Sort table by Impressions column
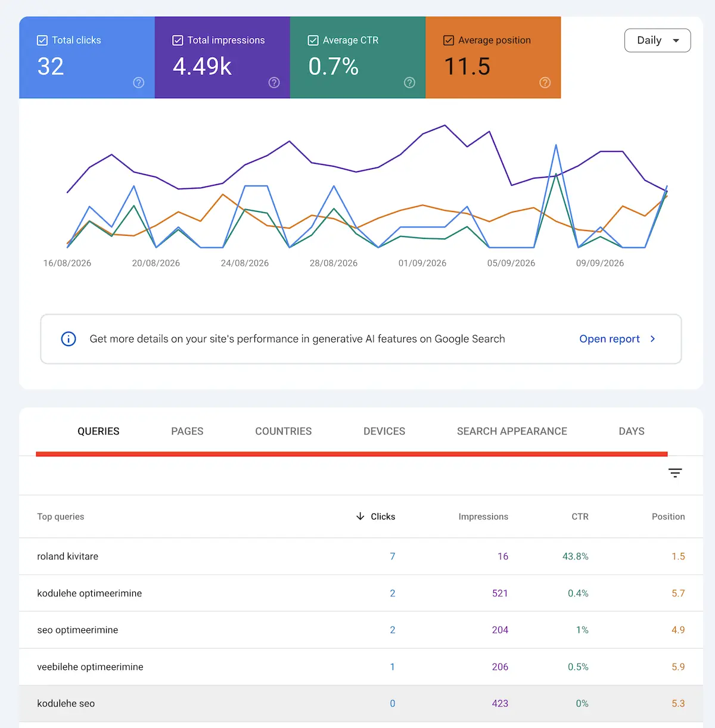The height and width of the screenshot is (728, 715). (483, 517)
